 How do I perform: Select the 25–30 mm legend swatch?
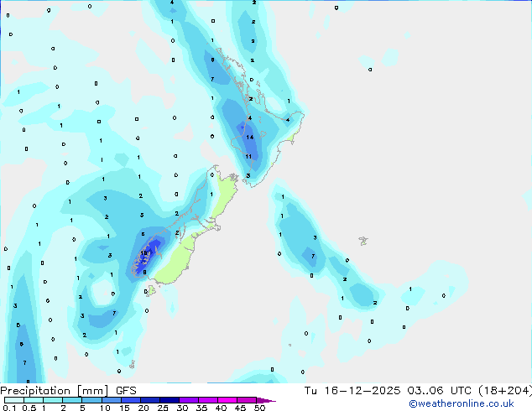coord(170,400)
